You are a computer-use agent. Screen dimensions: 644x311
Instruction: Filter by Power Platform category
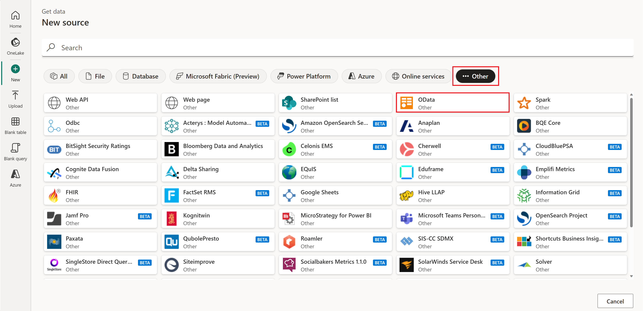click(x=304, y=76)
